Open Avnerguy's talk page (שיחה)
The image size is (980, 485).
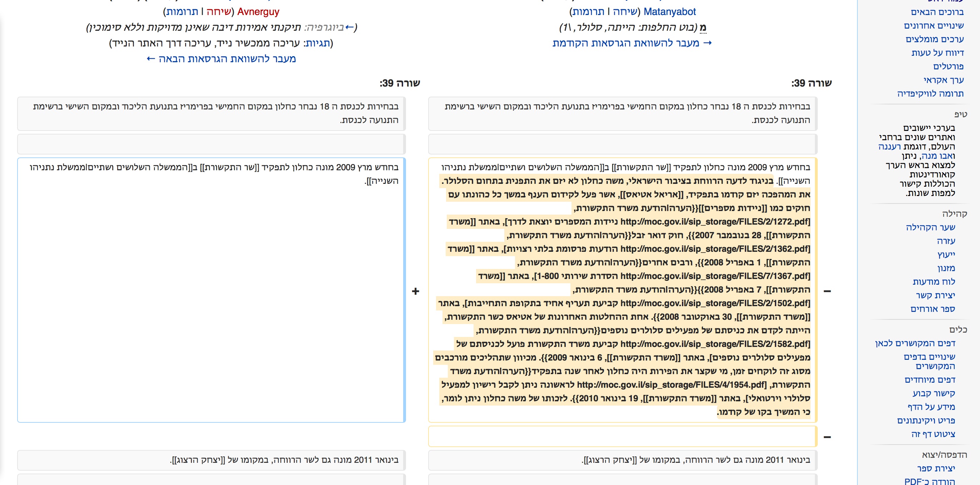pos(219,12)
